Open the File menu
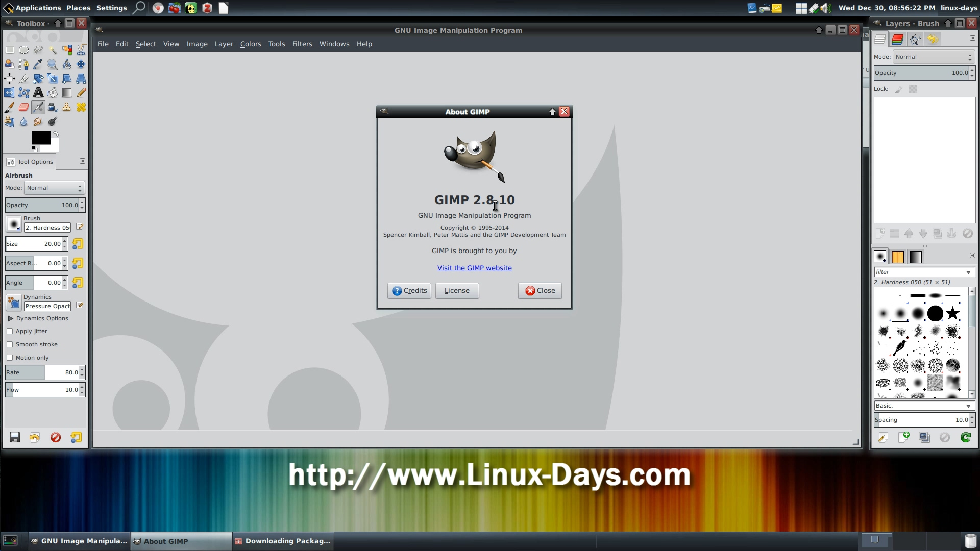The width and height of the screenshot is (980, 551). coord(103,44)
